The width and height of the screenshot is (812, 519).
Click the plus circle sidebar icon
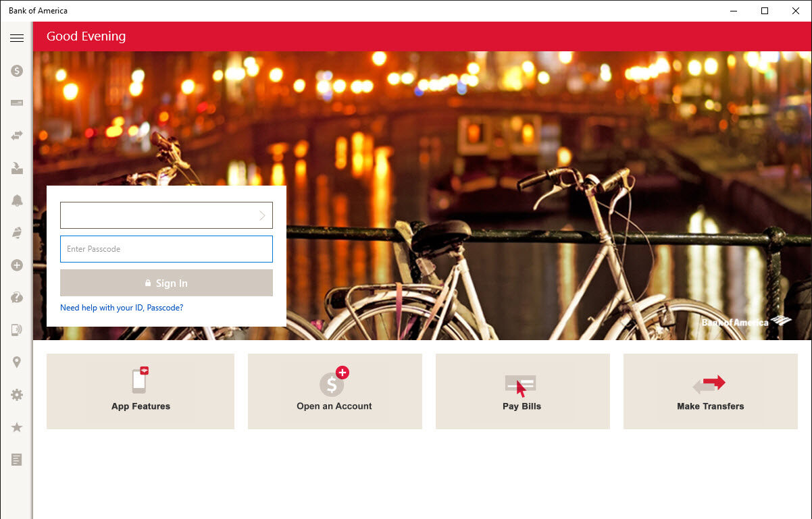tap(17, 265)
